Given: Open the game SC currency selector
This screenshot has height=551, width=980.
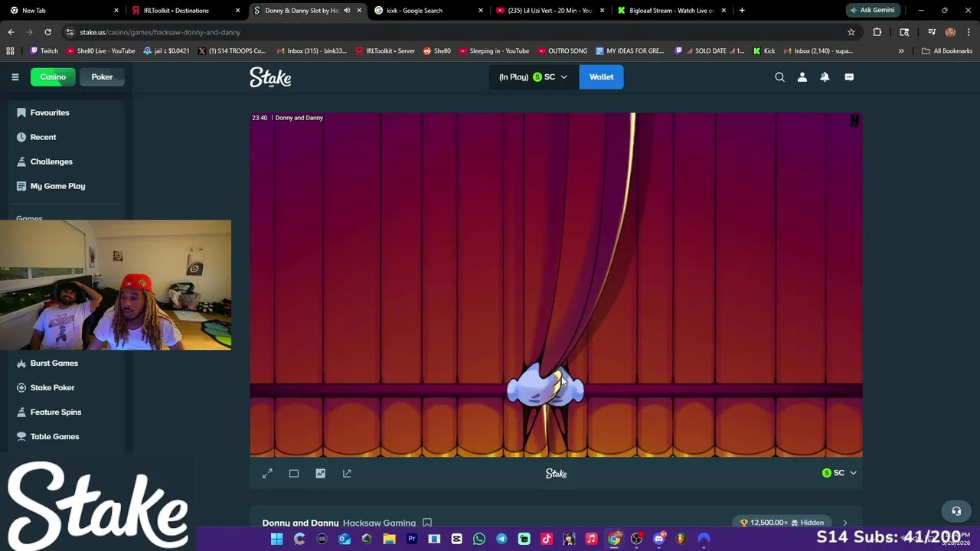Looking at the screenshot, I should (839, 473).
